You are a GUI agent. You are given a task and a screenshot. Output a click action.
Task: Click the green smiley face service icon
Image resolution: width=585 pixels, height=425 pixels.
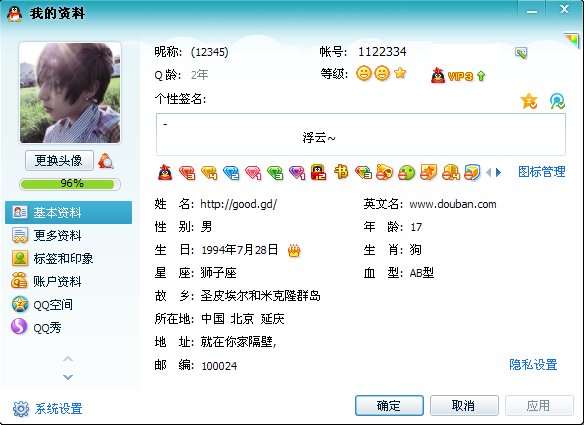pyautogui.click(x=407, y=173)
